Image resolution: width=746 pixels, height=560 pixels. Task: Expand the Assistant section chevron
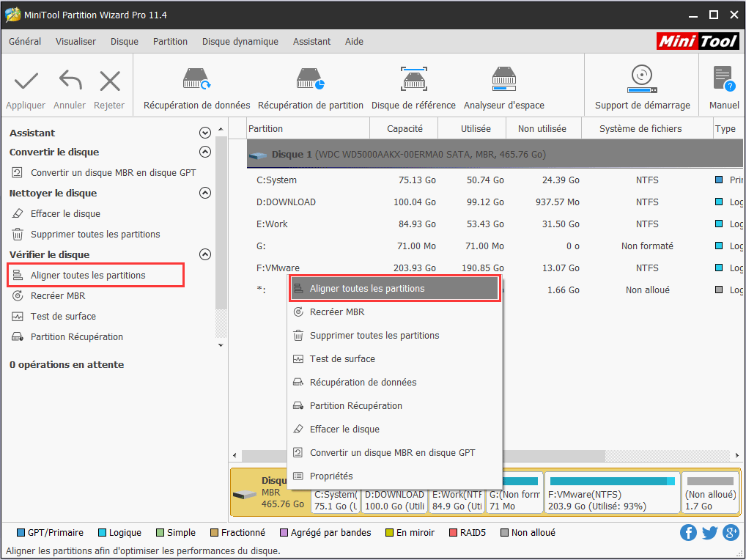(205, 133)
